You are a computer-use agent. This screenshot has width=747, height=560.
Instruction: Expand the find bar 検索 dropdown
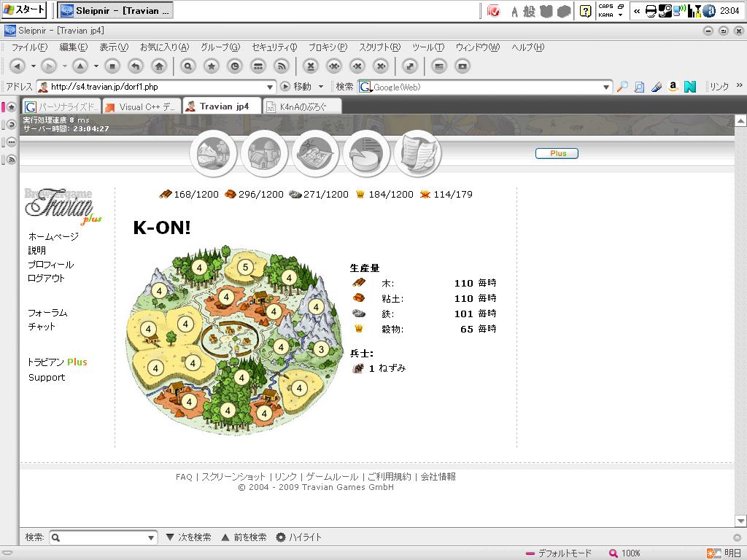[151, 537]
